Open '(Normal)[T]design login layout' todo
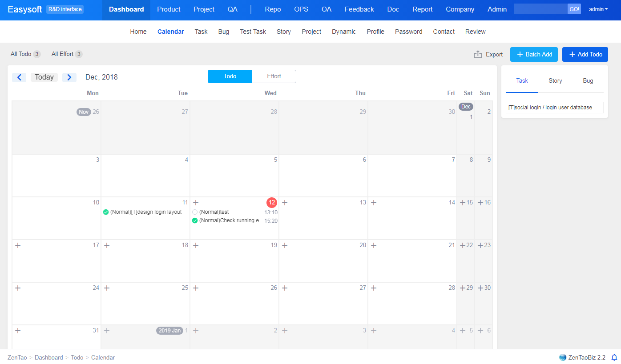 click(x=146, y=212)
